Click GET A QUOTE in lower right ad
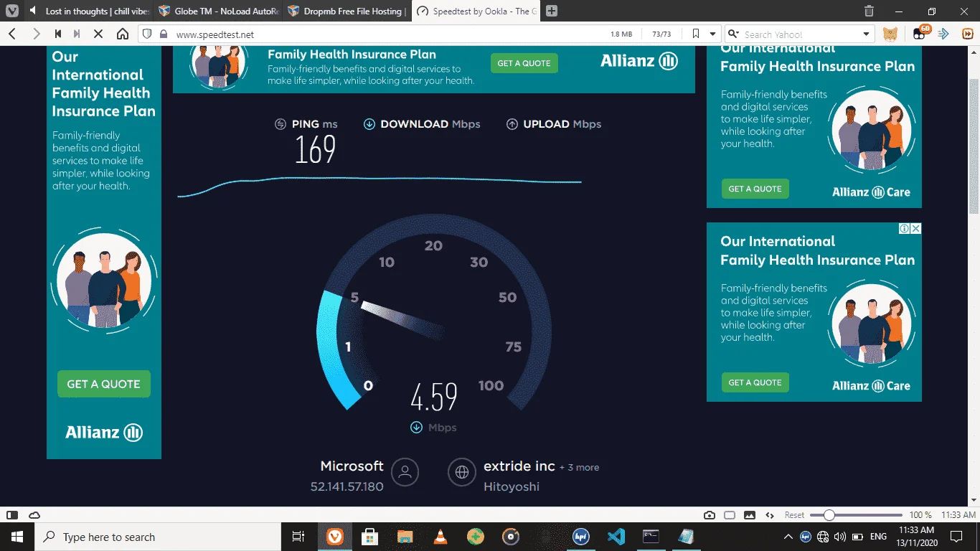 tap(755, 382)
